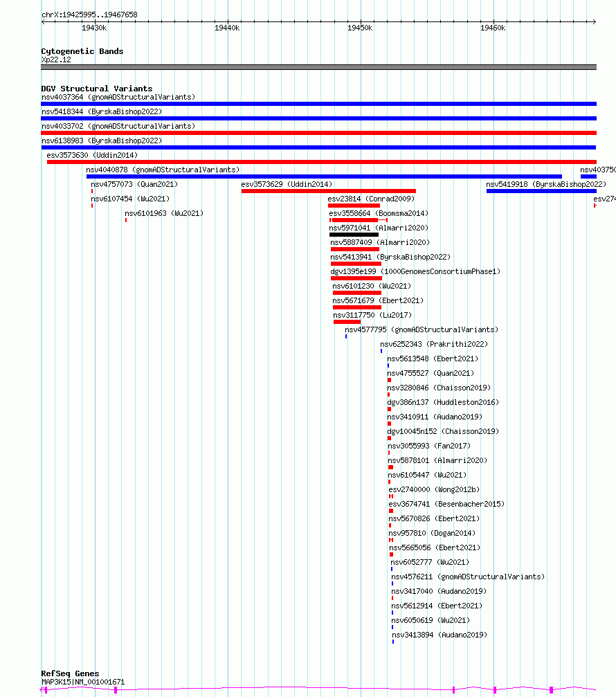Screen dimensions: 616x697
Task: Click the DGV Structural Variants track heading
Action: [x=97, y=89]
